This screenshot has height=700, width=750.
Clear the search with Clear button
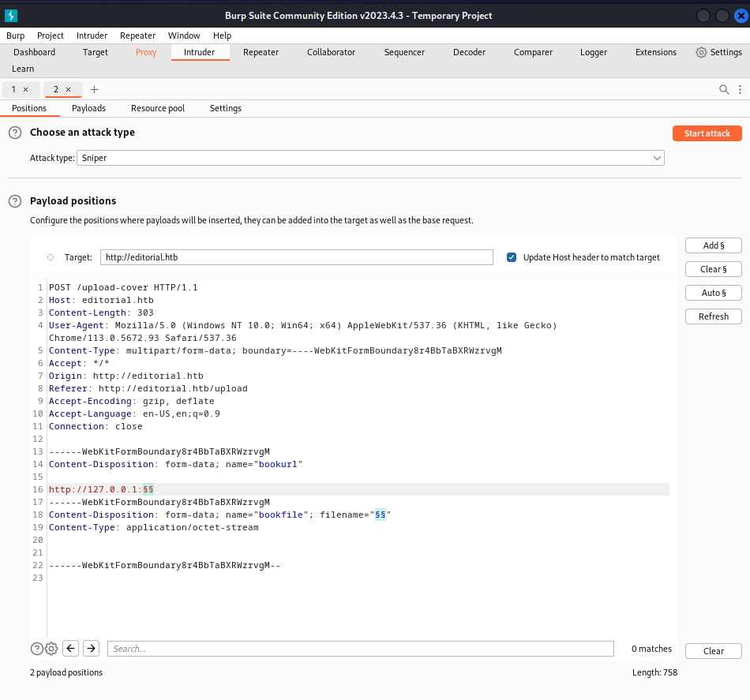tap(714, 651)
